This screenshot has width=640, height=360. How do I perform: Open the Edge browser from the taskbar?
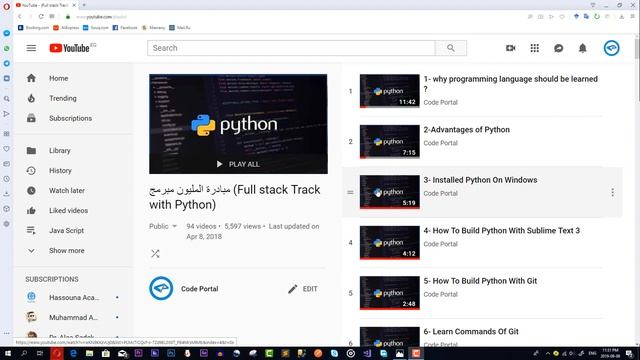click(x=73, y=353)
